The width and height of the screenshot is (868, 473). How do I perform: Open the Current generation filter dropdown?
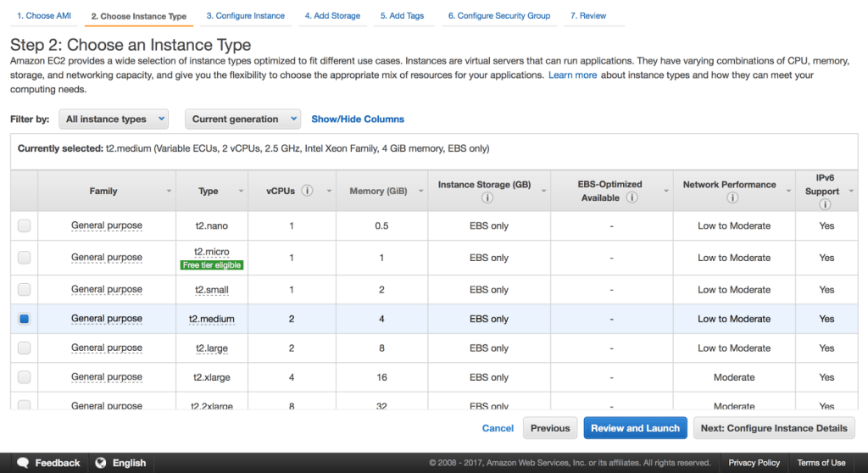(x=242, y=119)
